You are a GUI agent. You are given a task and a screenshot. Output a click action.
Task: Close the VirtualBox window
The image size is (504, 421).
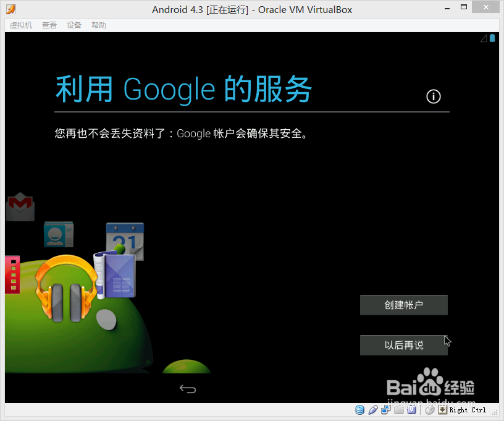click(485, 7)
